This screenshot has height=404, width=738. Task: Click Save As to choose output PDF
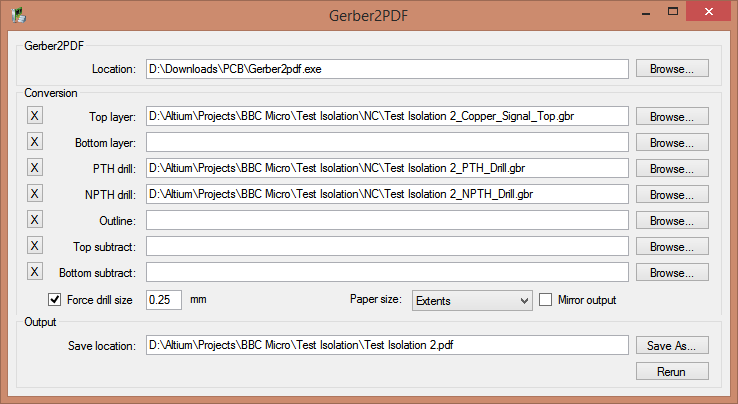pos(672,345)
